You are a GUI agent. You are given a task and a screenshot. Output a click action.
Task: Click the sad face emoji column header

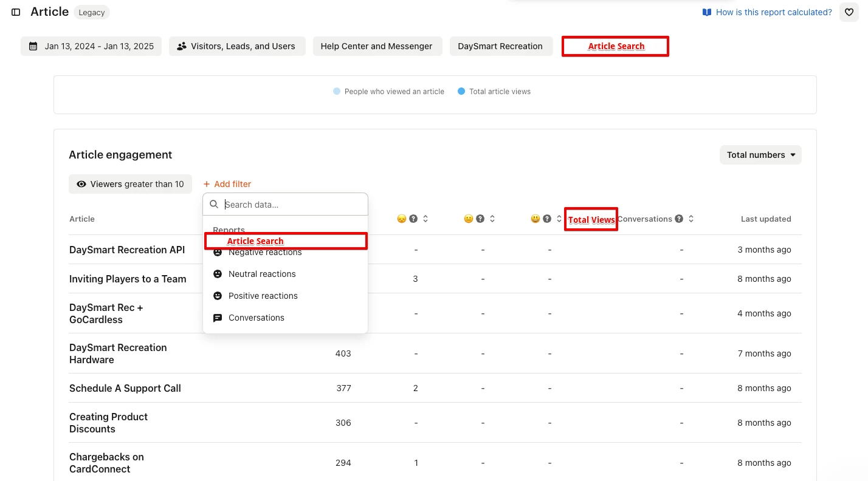tap(401, 219)
